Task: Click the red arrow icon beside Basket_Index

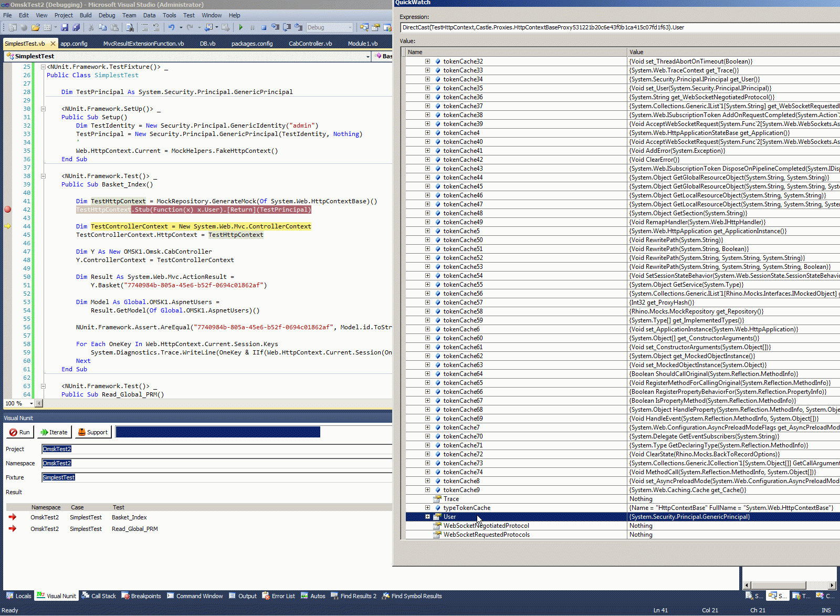Action: coord(12,517)
